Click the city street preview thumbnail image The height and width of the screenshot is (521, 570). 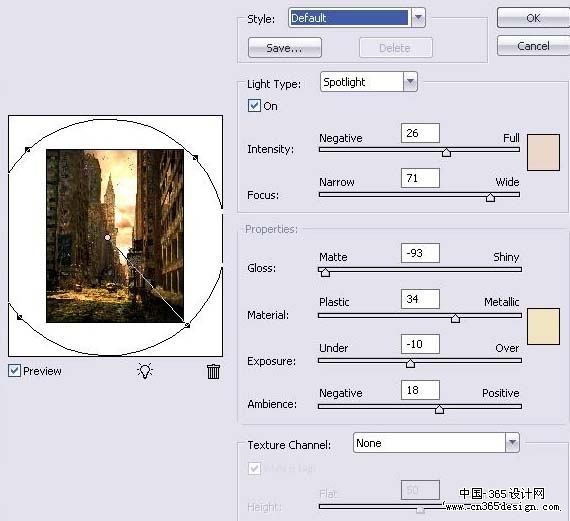coord(115,236)
